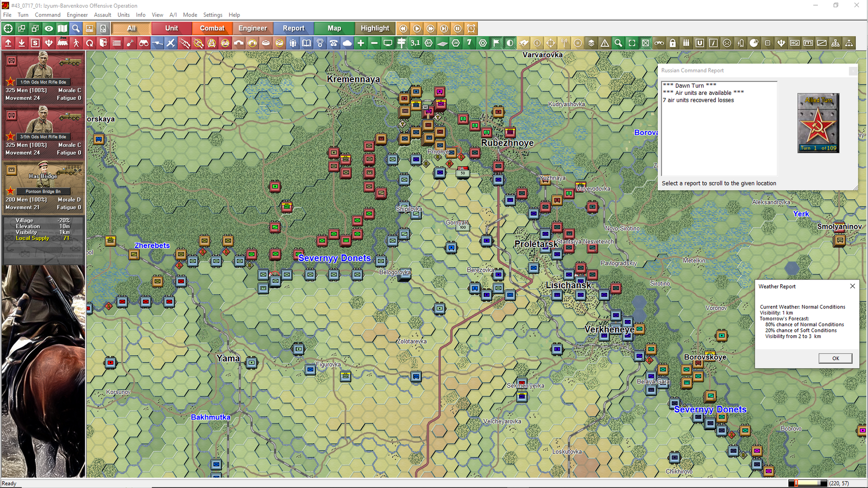
Task: Zoom in using the green plus icon
Action: tap(361, 43)
